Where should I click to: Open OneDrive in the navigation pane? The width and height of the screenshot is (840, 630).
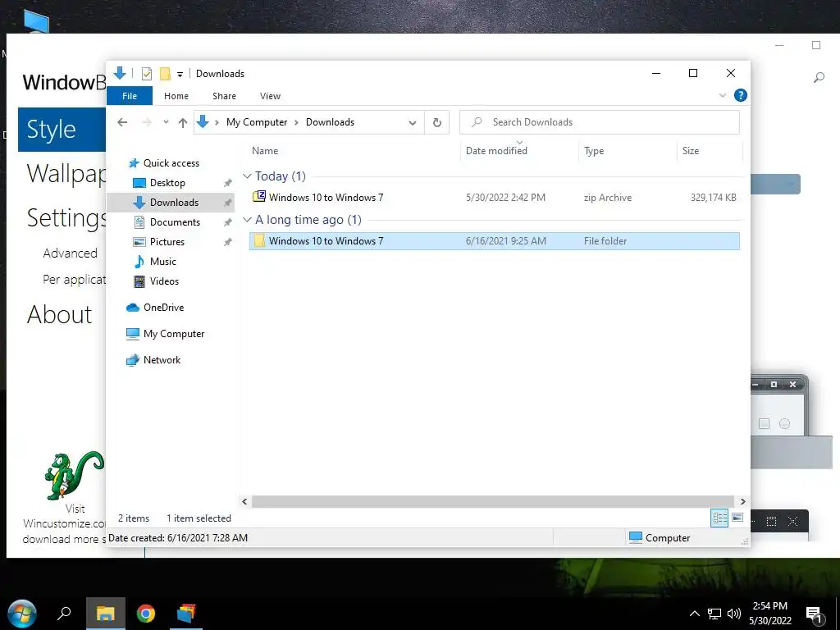163,308
